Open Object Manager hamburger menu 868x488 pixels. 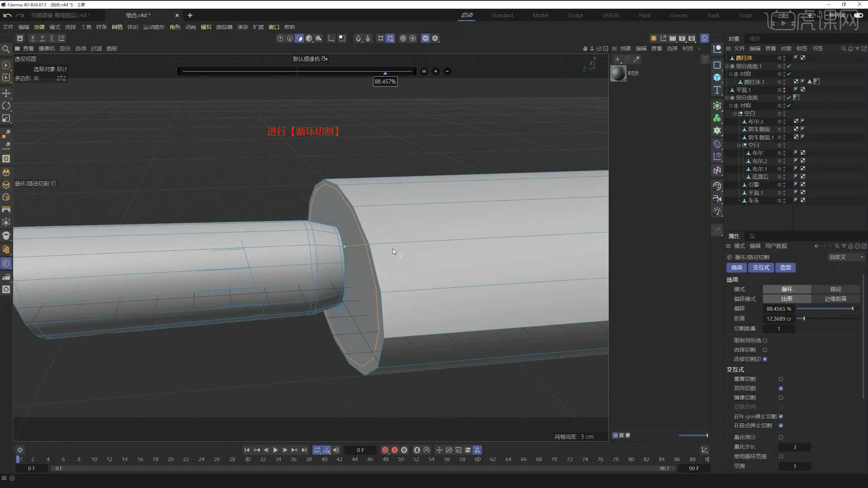click(728, 48)
